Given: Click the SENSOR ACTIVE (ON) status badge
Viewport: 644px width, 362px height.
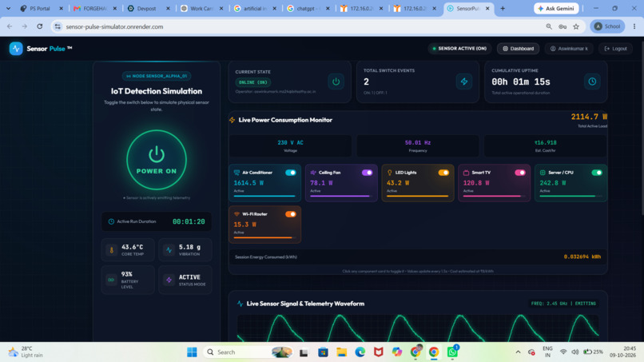Looking at the screenshot, I should 459,49.
